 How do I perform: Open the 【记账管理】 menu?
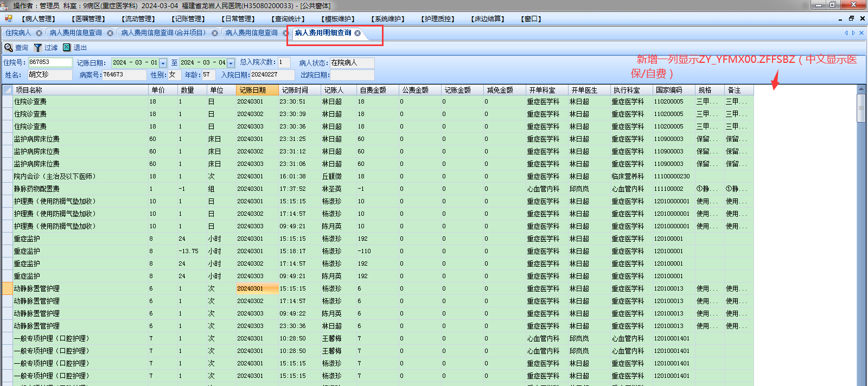(x=188, y=19)
